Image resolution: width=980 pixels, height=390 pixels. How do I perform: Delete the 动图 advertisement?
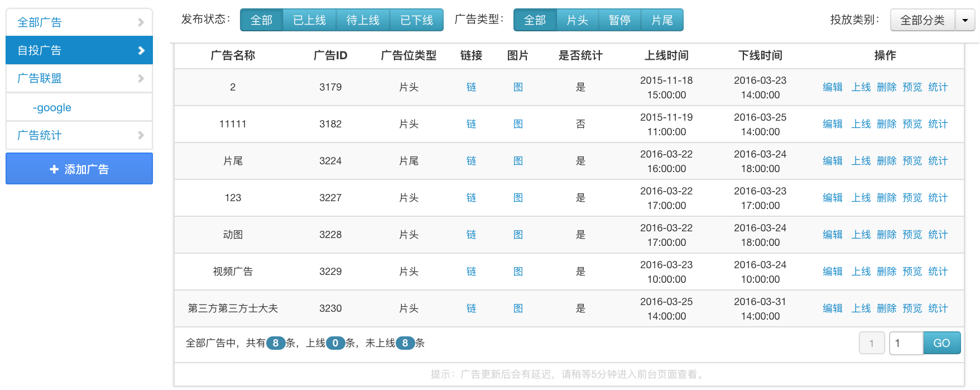click(x=886, y=235)
